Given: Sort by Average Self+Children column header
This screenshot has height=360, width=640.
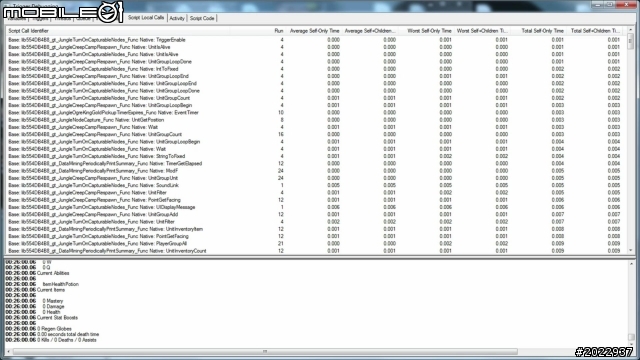Looking at the screenshot, I should point(370,31).
